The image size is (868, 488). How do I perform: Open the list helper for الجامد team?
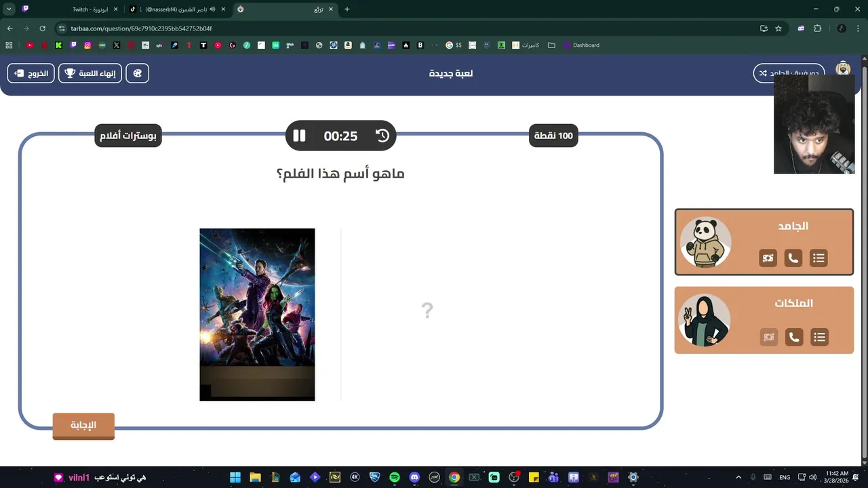coord(818,258)
